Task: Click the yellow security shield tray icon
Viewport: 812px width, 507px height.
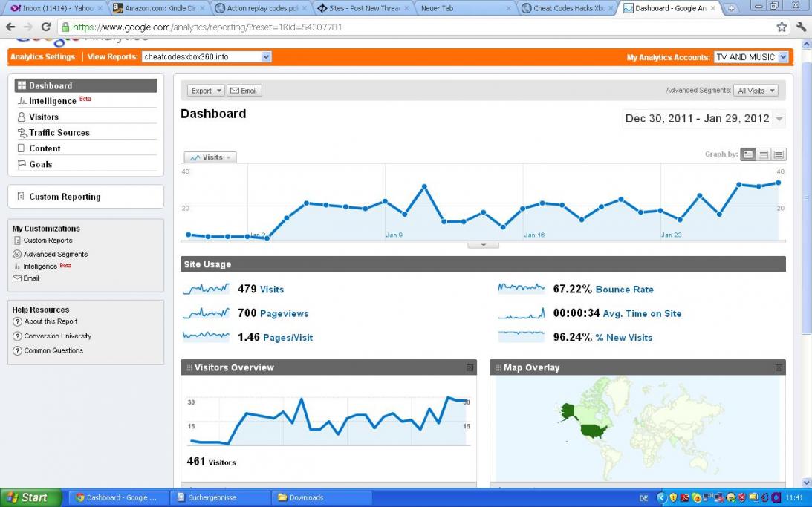Action: (673, 497)
